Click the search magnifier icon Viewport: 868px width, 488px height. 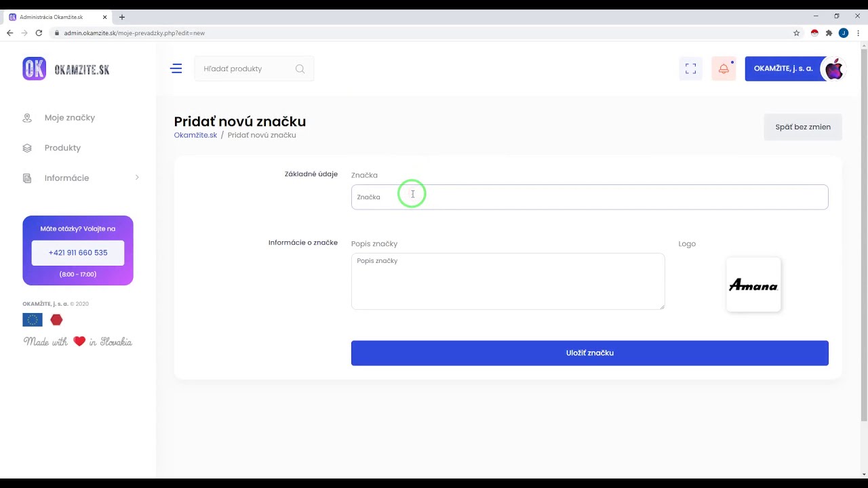pos(300,68)
